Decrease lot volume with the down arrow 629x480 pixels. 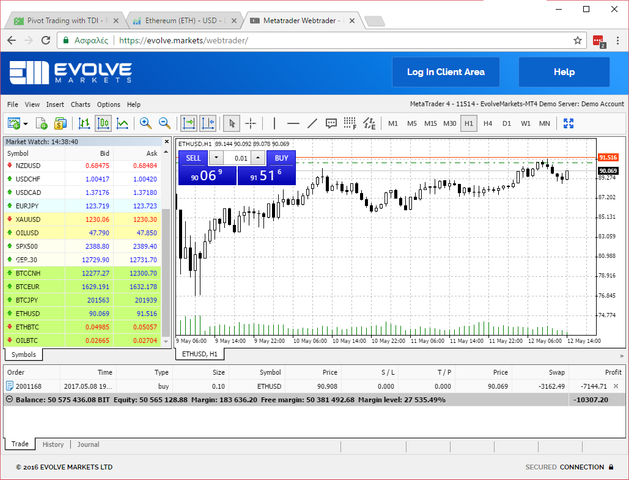point(217,158)
